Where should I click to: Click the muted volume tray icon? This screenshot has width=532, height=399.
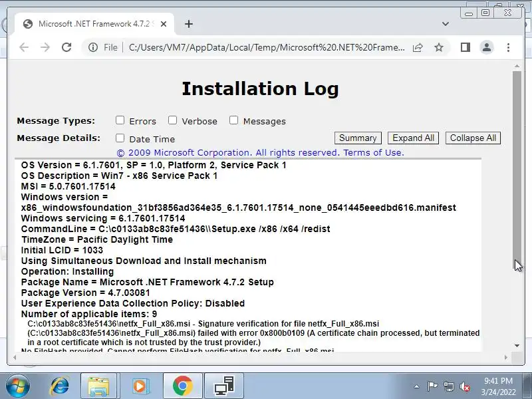pos(464,386)
